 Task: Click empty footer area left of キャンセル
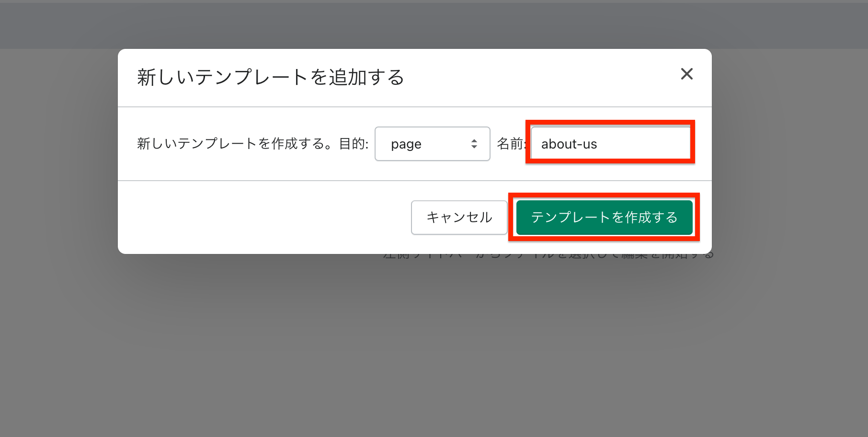click(x=263, y=217)
